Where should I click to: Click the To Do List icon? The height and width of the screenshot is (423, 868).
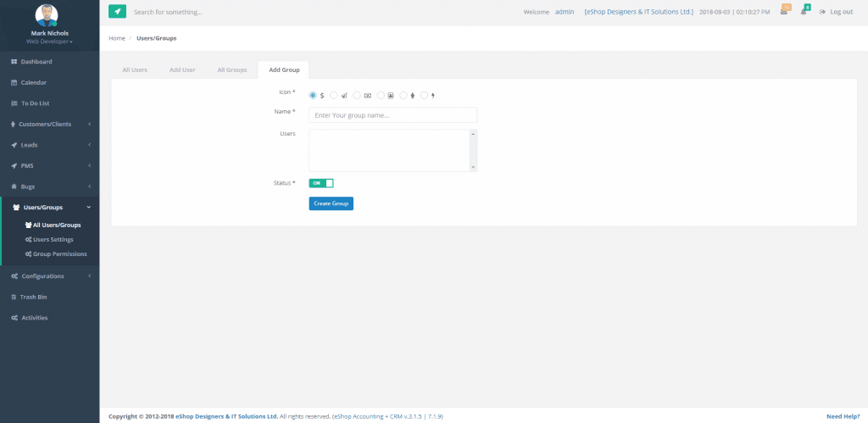14,103
